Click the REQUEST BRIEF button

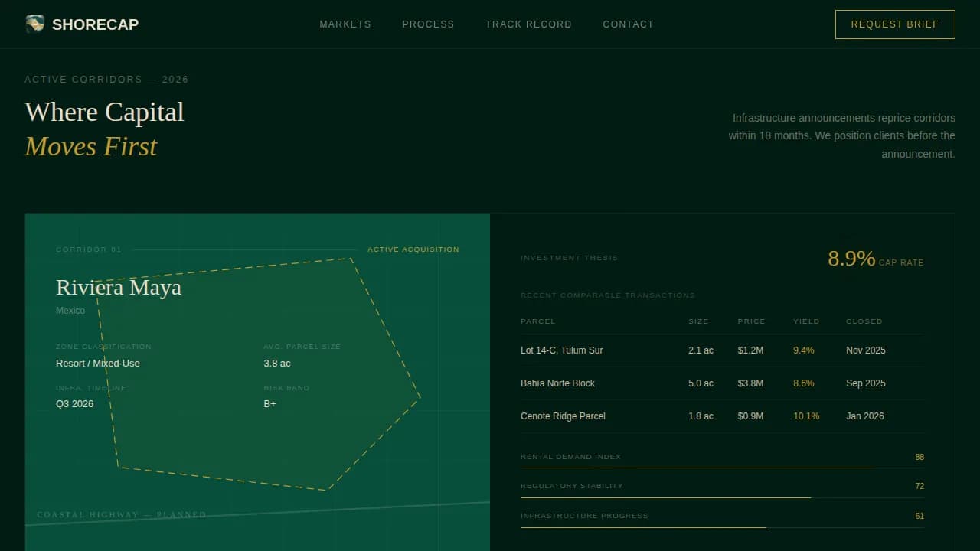coord(894,24)
